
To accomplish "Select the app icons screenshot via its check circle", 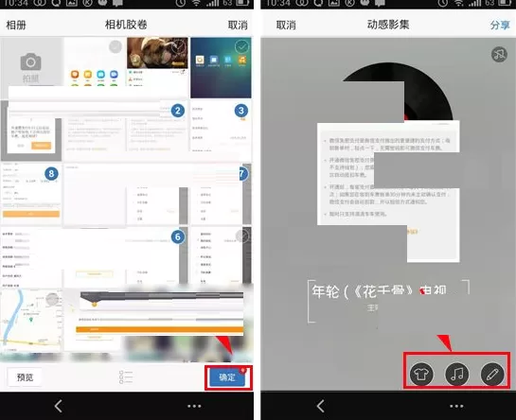I will (116, 47).
